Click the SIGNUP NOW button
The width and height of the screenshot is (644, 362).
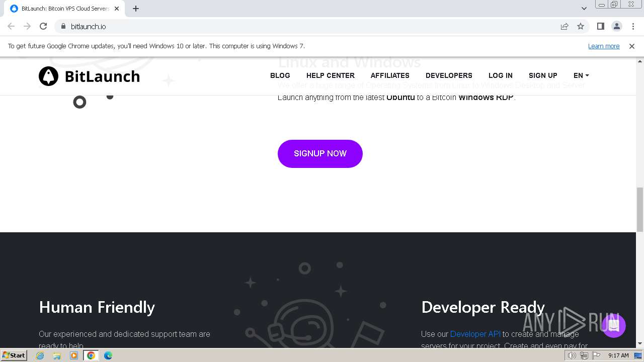(320, 153)
